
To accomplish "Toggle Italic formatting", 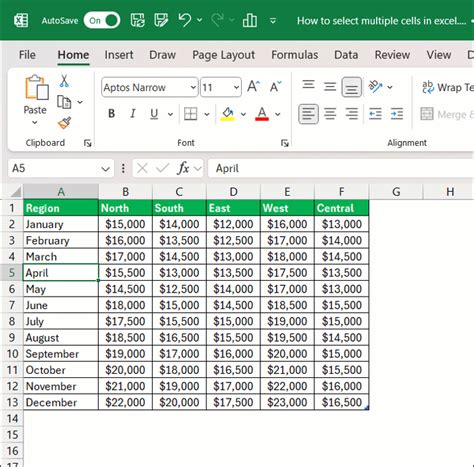I will point(133,114).
